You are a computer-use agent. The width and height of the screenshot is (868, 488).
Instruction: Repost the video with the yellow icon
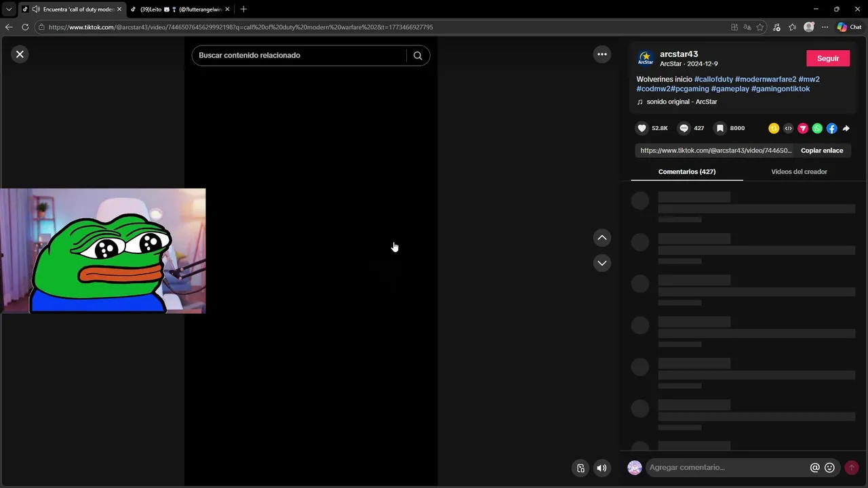click(774, 128)
